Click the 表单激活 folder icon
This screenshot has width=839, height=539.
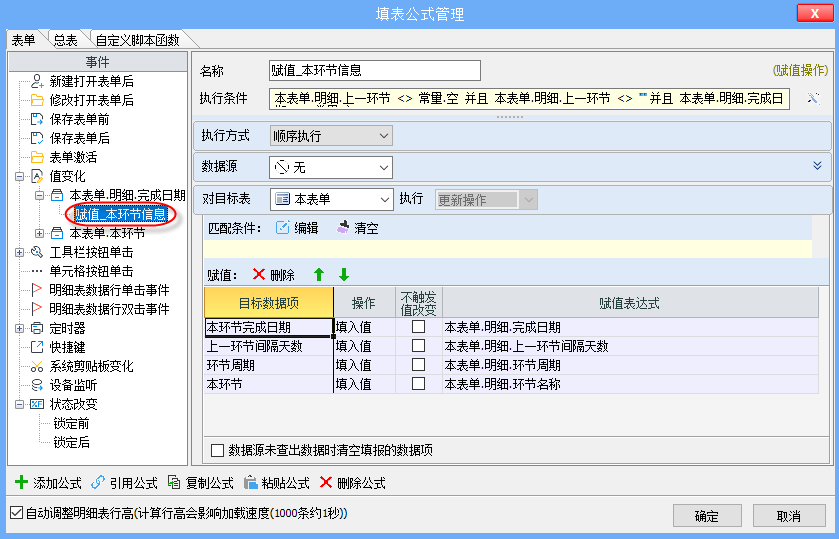coord(37,157)
